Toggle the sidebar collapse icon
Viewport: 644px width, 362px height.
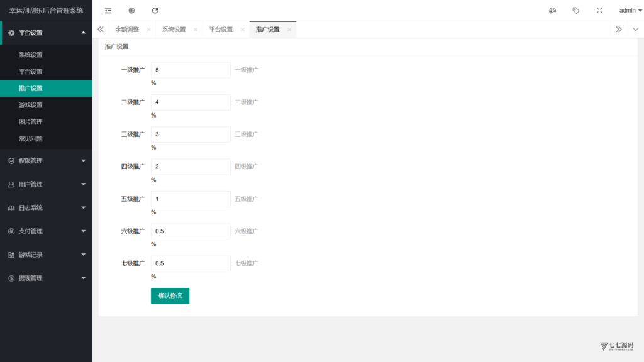point(108,11)
